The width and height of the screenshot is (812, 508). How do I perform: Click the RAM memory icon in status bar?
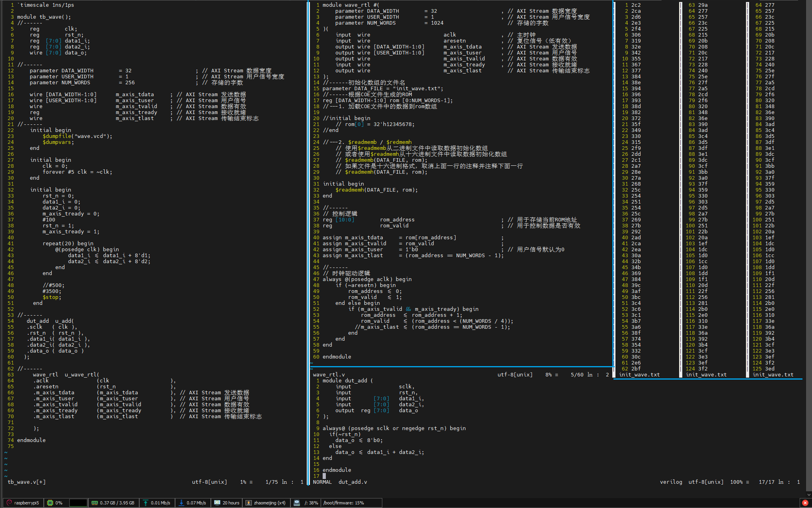tap(95, 503)
